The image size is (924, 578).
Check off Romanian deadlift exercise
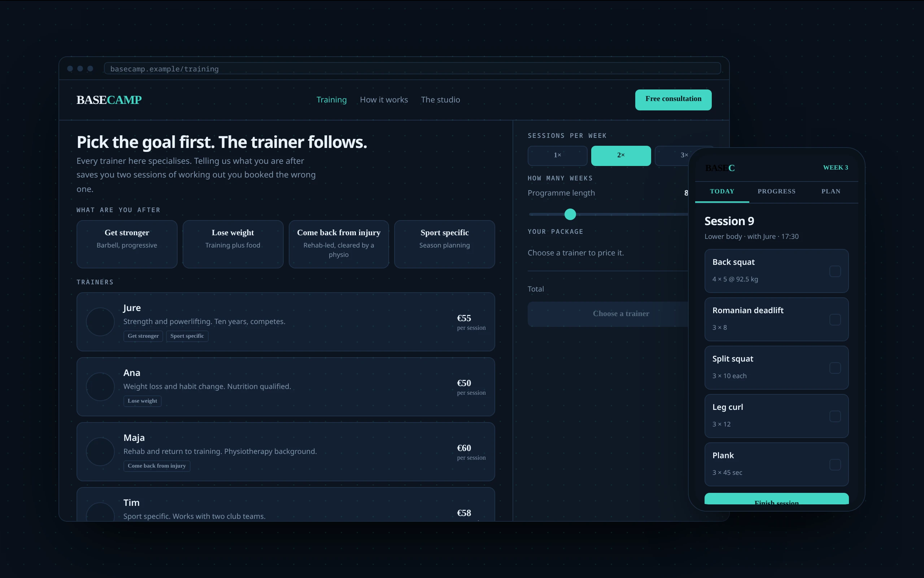click(x=835, y=320)
